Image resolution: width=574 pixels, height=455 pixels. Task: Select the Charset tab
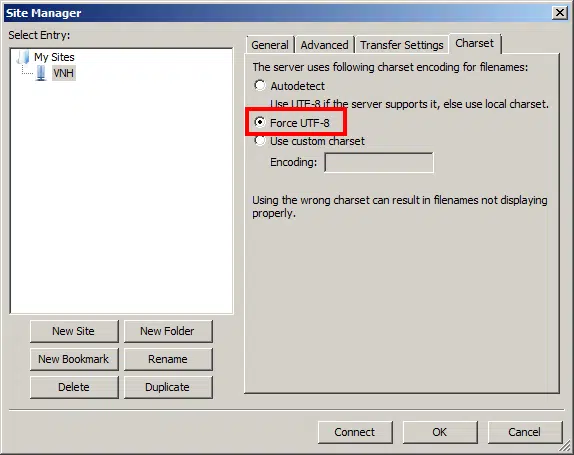(474, 43)
